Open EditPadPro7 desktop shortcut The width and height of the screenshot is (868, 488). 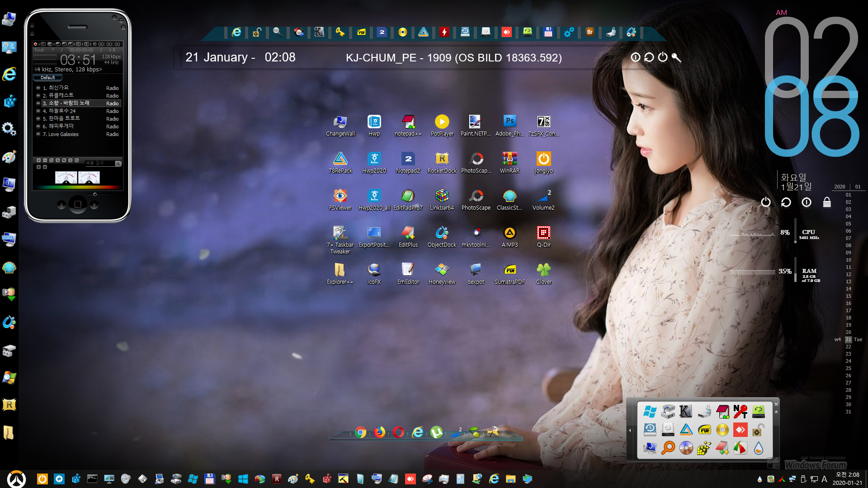[x=408, y=200]
